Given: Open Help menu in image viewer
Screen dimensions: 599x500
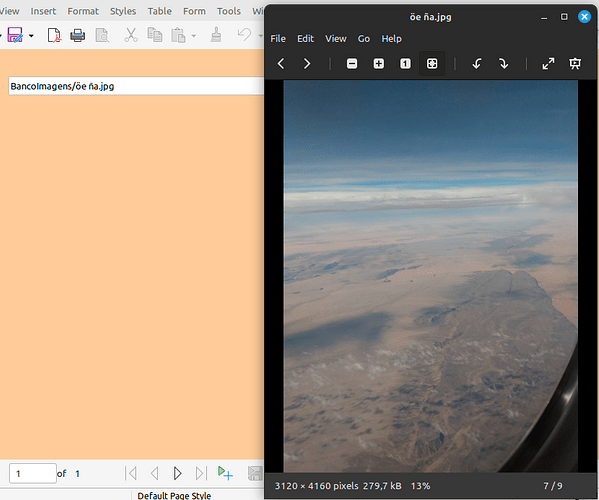Looking at the screenshot, I should [391, 39].
